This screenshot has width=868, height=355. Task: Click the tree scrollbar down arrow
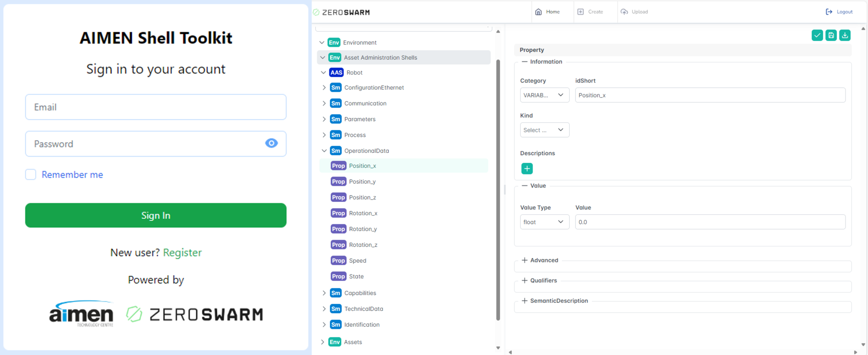(498, 348)
